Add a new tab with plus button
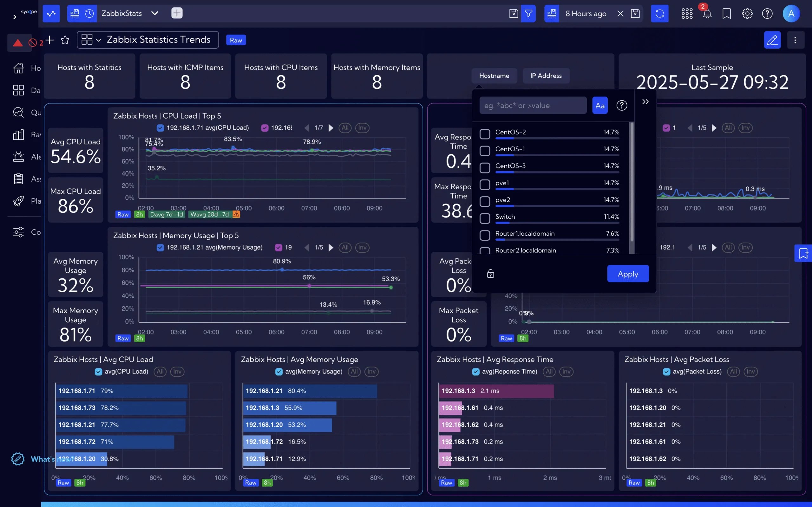 (x=177, y=13)
